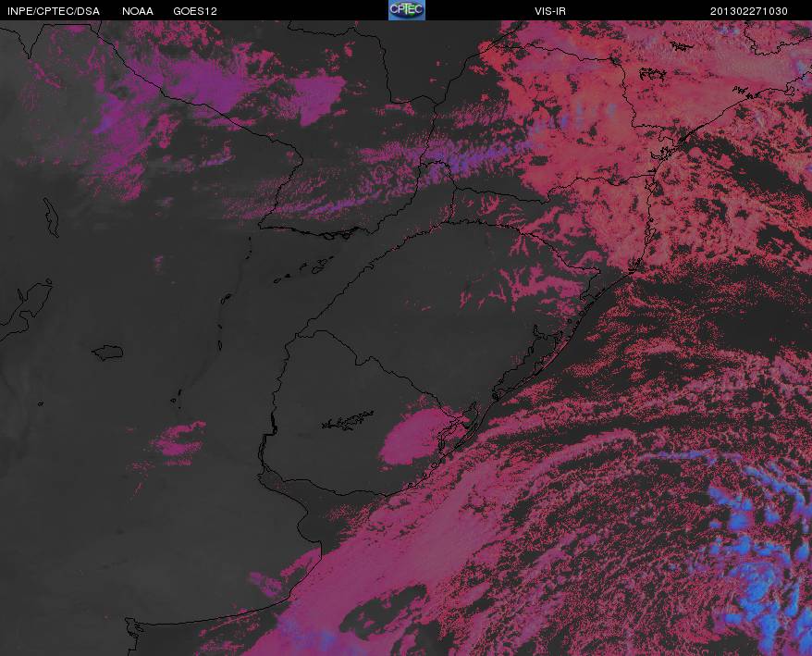
Task: Select the GOES12 satellite label
Action: pos(195,11)
